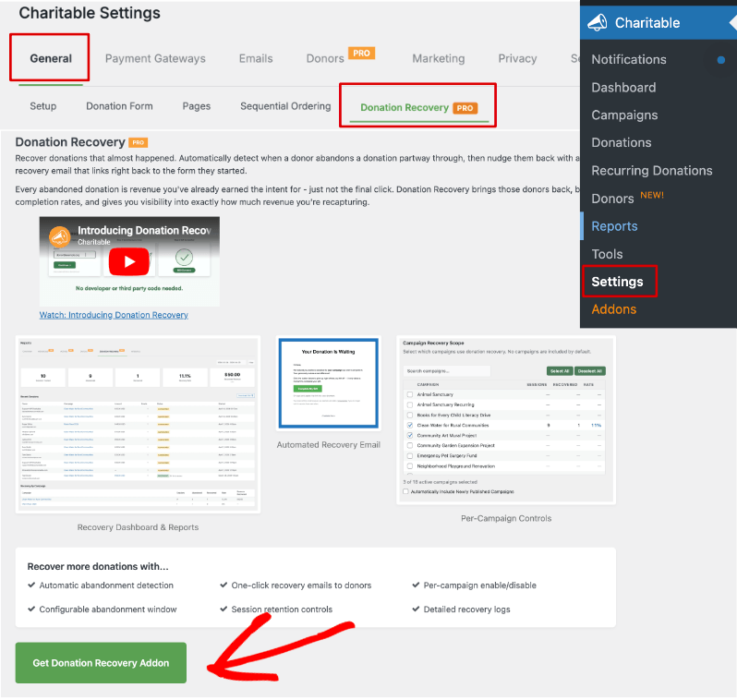Open the Emails tab
This screenshot has width=737, height=700.
256,58
